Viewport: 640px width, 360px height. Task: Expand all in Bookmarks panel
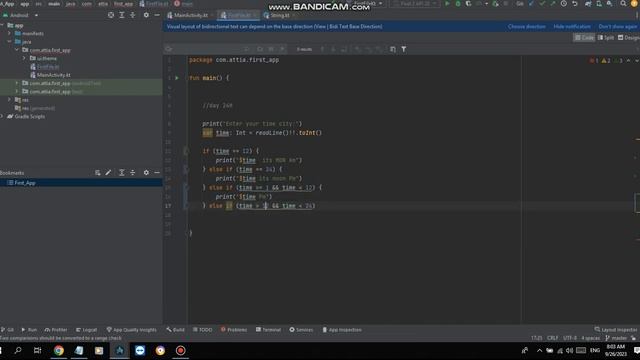click(x=122, y=173)
